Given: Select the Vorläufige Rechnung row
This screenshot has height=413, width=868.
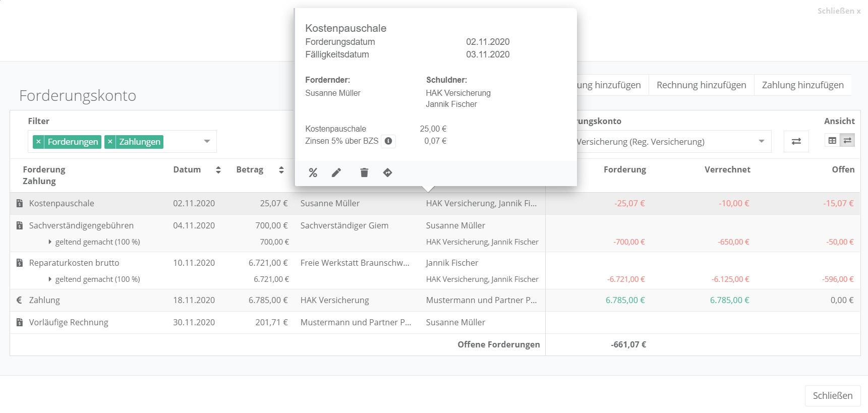Looking at the screenshot, I should pyautogui.click(x=69, y=322).
